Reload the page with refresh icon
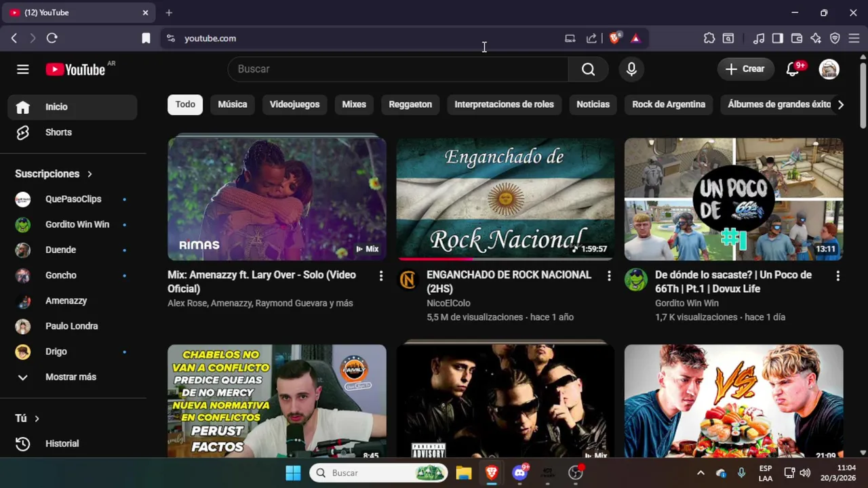This screenshot has width=868, height=488. click(x=52, y=39)
